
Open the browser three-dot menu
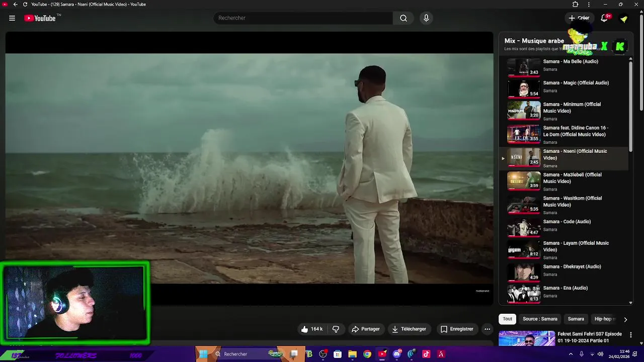[589, 5]
